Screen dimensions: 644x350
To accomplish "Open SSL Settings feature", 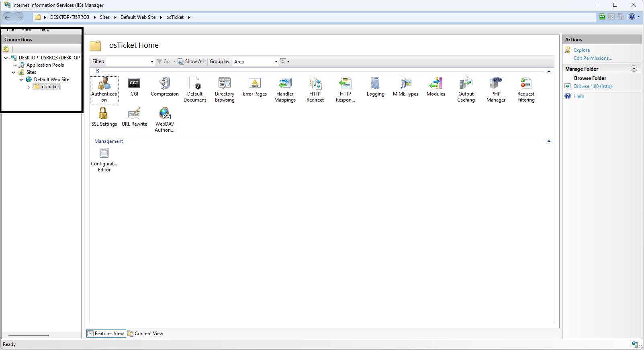I will (104, 117).
